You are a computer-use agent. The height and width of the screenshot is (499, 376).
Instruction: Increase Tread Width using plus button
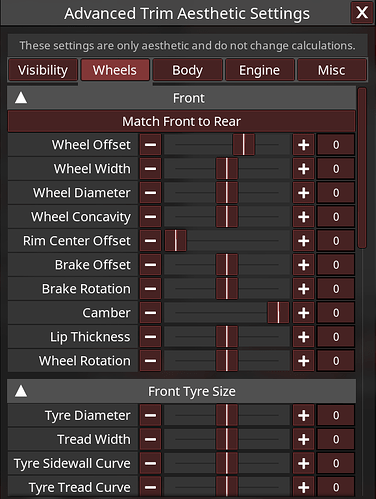(303, 439)
